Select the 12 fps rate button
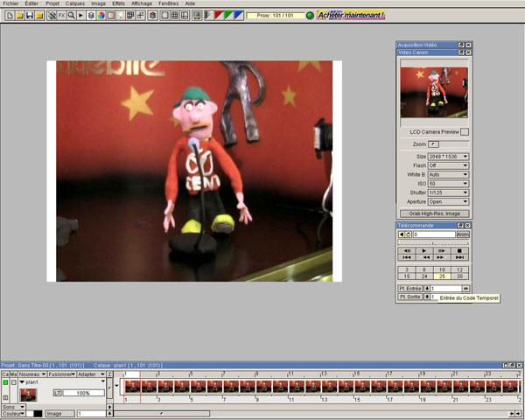 click(x=459, y=269)
